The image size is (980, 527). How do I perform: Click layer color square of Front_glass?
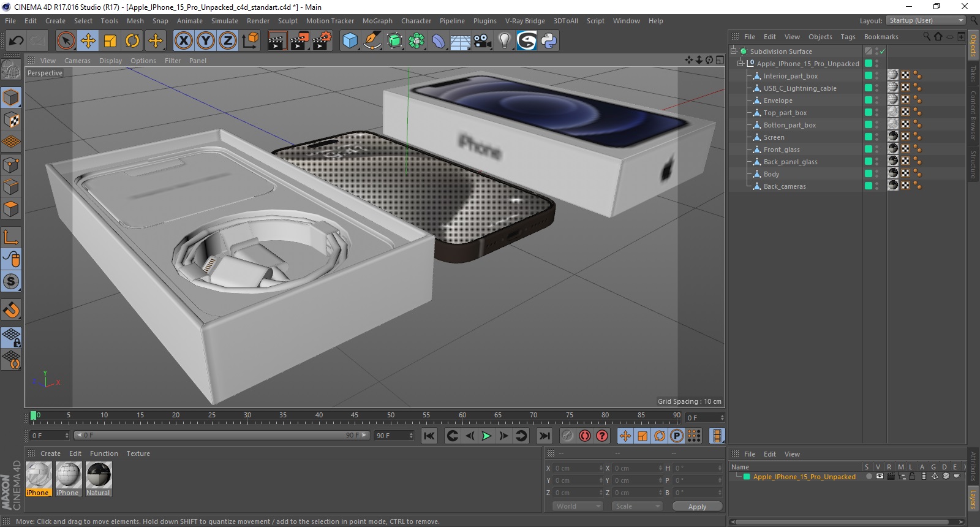click(868, 150)
